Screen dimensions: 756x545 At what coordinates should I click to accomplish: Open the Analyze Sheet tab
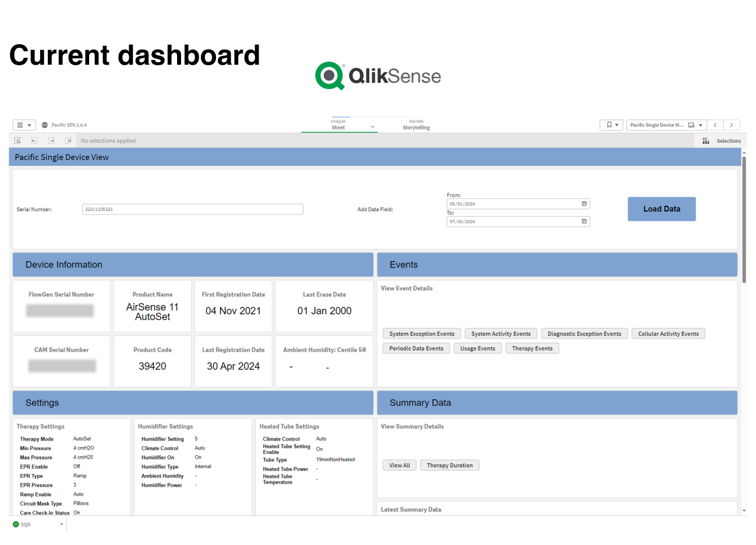339,125
